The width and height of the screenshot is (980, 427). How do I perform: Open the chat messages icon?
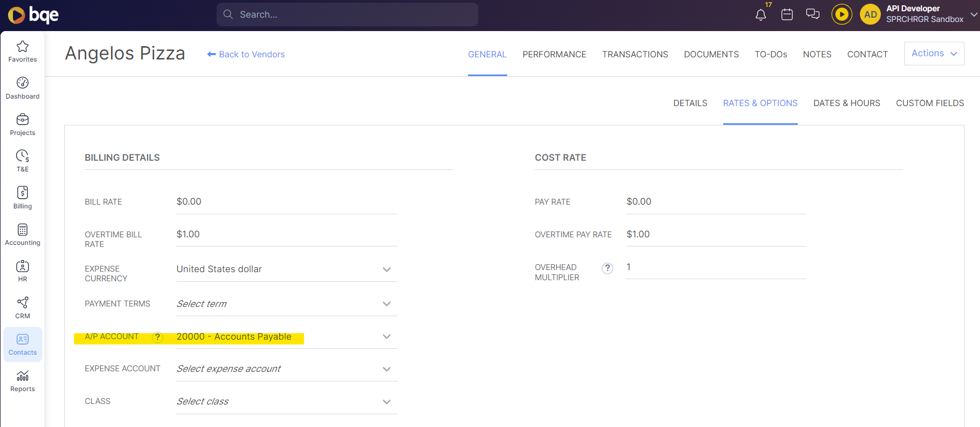(x=813, y=14)
